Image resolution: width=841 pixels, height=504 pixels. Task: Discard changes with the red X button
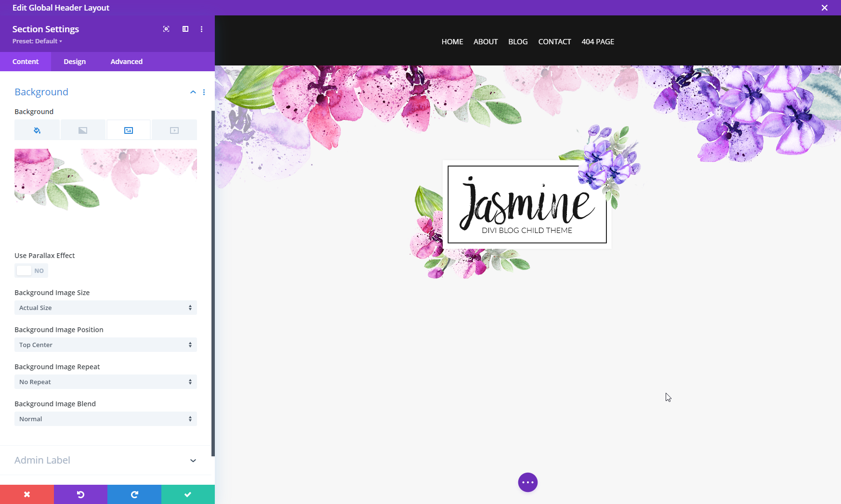click(x=27, y=494)
